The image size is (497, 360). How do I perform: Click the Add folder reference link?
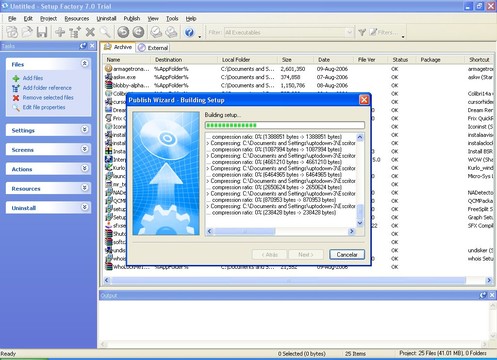[x=47, y=88]
